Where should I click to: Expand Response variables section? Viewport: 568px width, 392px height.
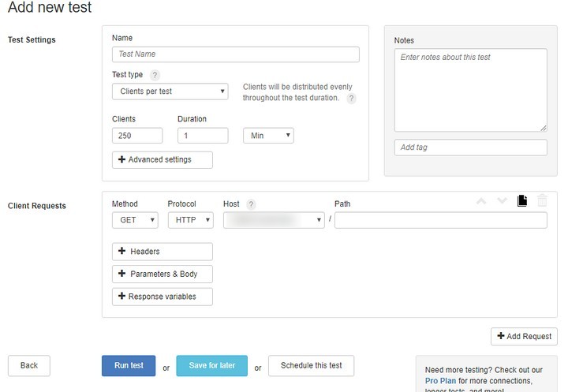[x=163, y=297]
